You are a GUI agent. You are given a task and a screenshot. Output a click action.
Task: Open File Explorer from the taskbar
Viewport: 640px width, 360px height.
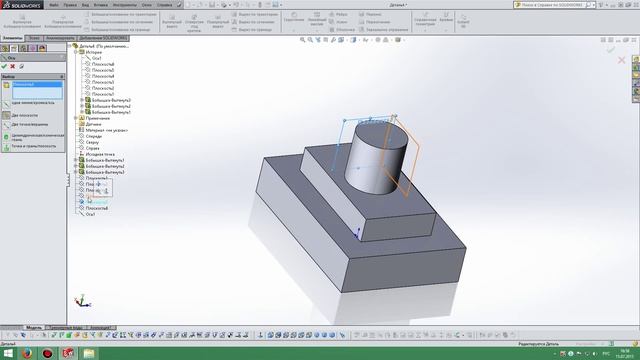89,353
